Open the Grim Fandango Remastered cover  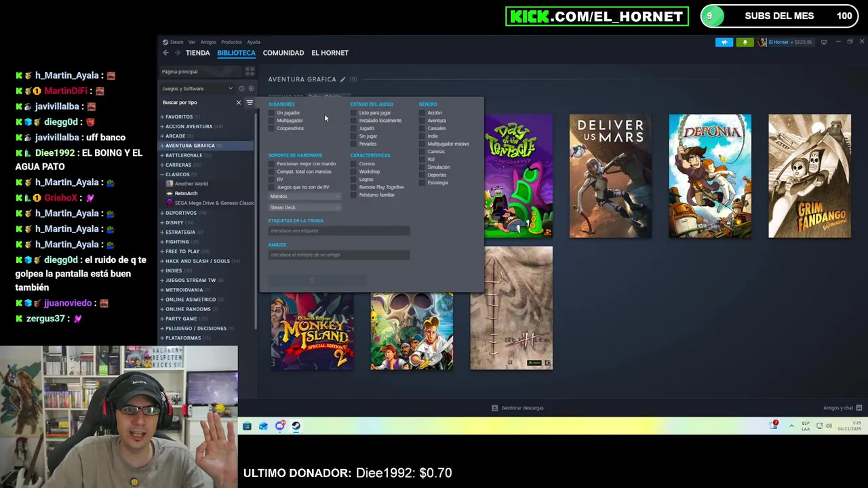click(810, 176)
